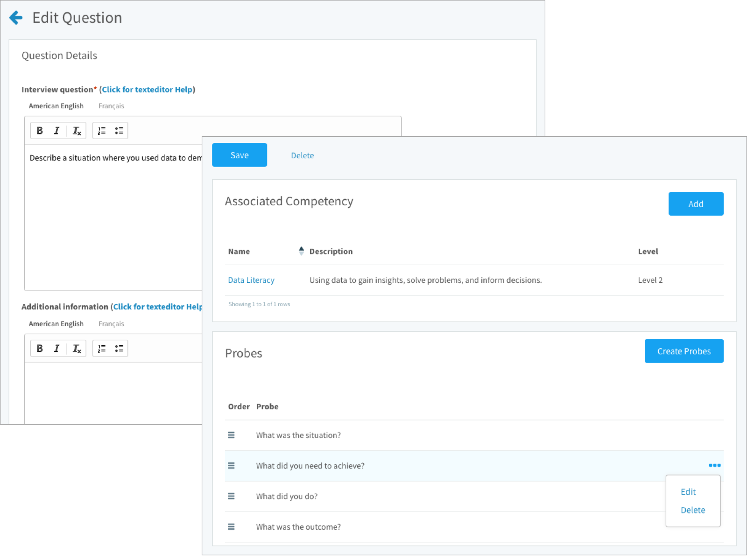The height and width of the screenshot is (560, 747).
Task: Insert bulleted list in interview question editor
Action: (x=119, y=131)
